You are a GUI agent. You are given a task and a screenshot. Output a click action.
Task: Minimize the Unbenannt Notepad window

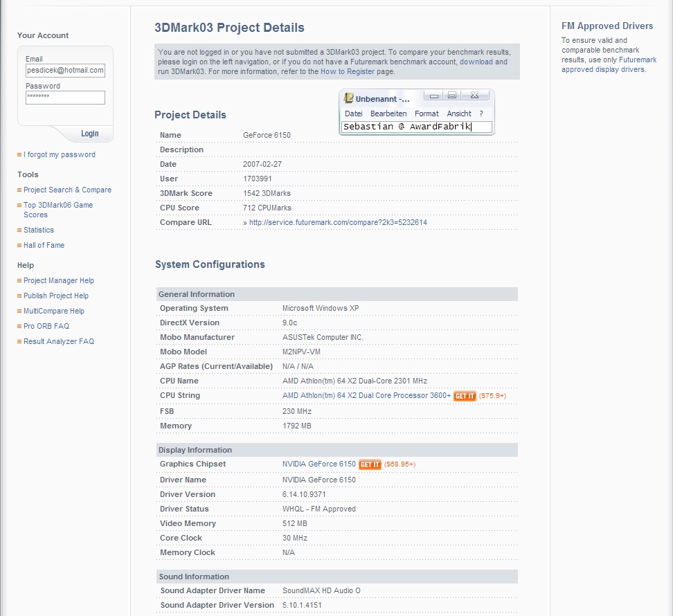click(434, 96)
